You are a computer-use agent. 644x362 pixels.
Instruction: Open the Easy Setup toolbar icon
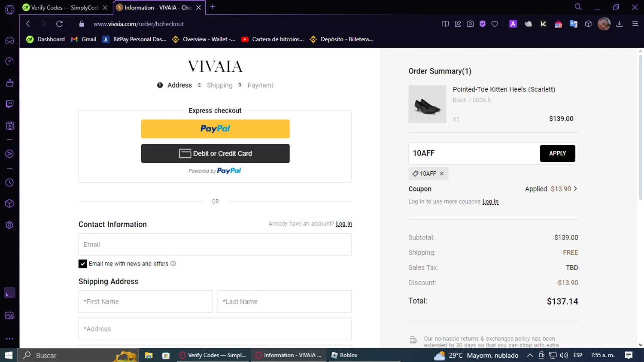point(635,24)
